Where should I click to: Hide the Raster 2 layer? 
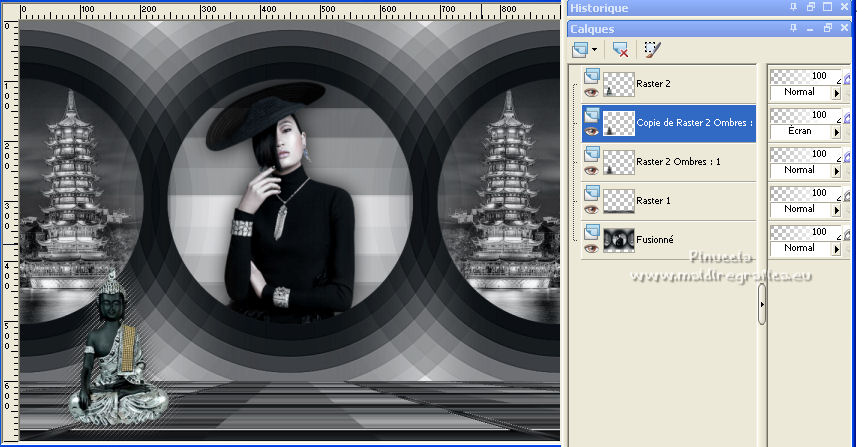click(x=591, y=92)
